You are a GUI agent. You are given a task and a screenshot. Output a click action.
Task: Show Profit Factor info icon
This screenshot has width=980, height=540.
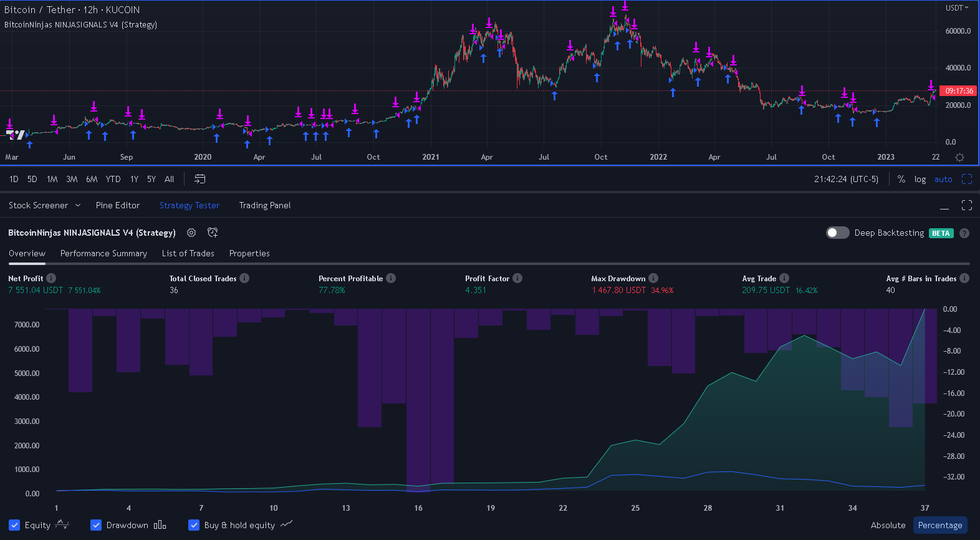[517, 278]
